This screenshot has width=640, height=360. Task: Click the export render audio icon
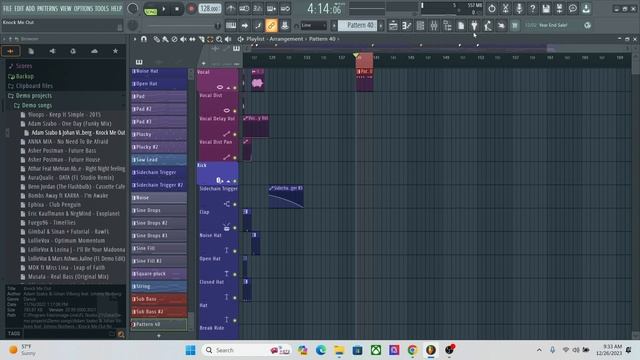(559, 9)
